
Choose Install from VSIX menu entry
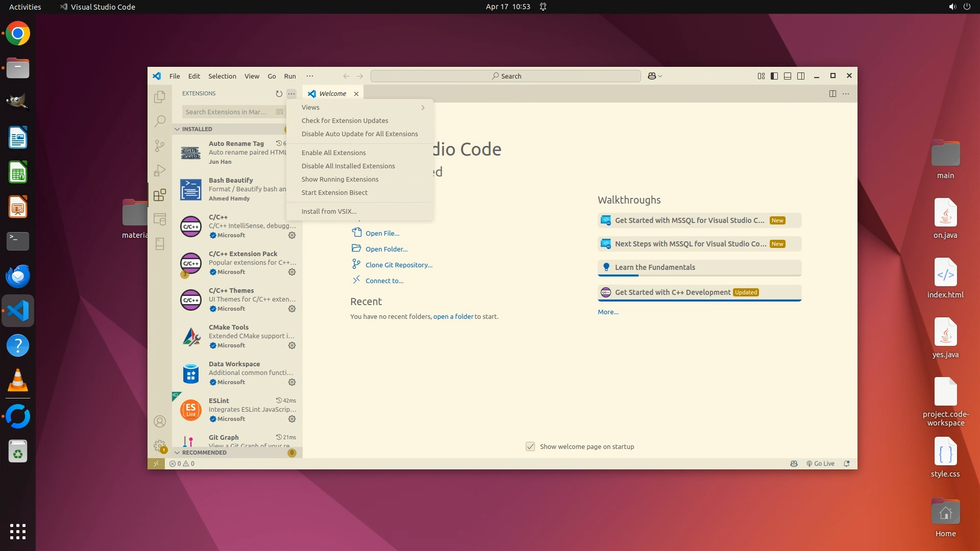pos(329,211)
